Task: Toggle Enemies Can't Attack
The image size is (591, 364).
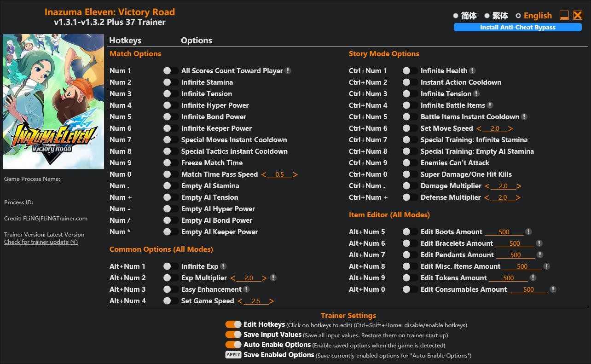Action: (410, 163)
